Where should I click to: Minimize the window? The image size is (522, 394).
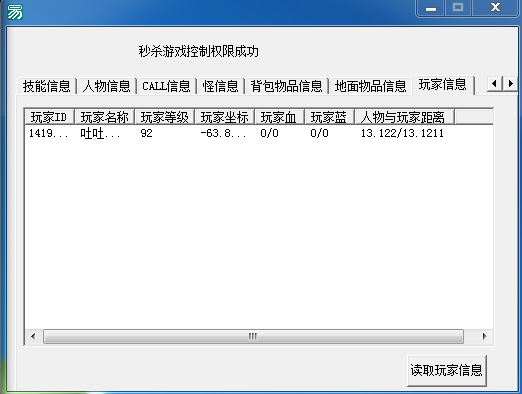[431, 8]
